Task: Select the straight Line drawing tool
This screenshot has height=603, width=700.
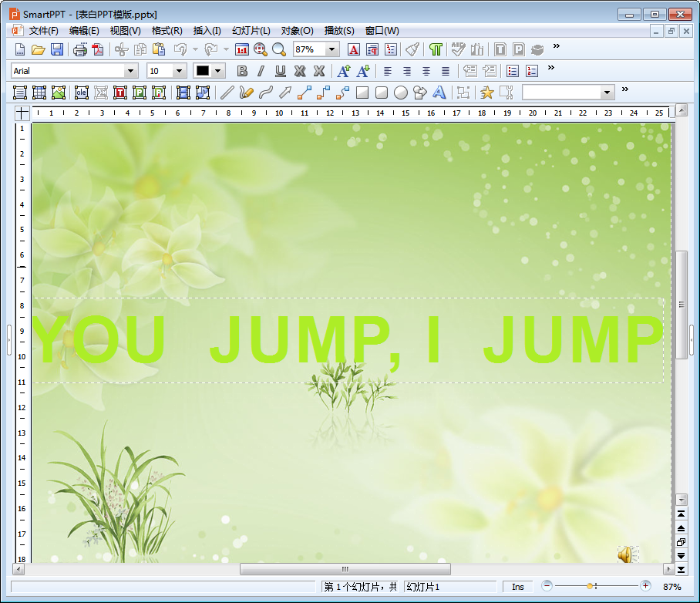Action: coord(227,93)
